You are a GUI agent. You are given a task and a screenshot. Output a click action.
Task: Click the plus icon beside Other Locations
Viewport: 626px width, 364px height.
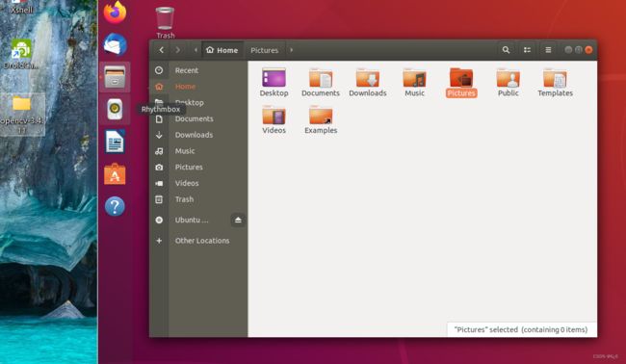click(159, 241)
